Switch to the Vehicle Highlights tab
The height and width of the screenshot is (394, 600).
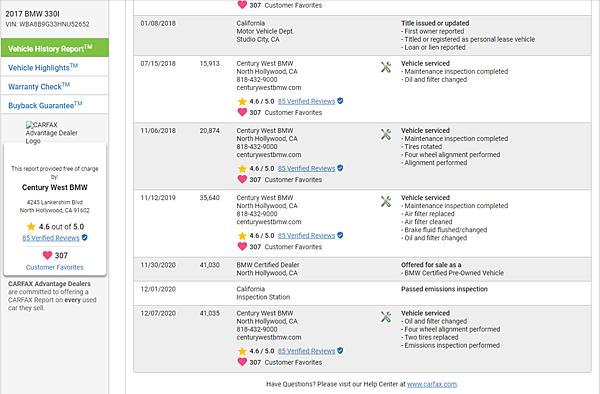click(55, 67)
